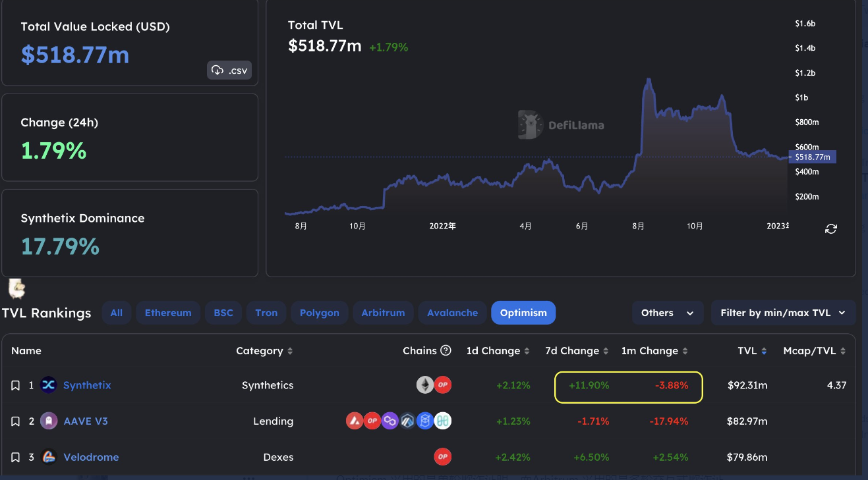Toggle bookmark for Velodrome
Image resolution: width=868 pixels, height=480 pixels.
coord(16,458)
